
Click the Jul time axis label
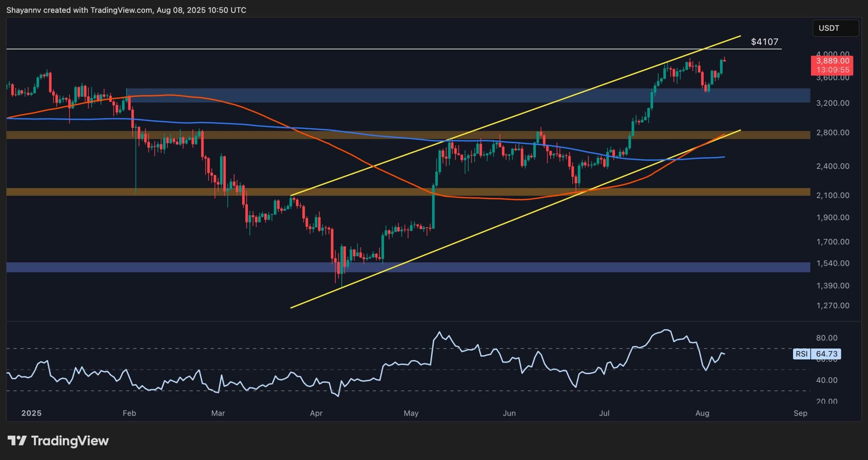coord(604,413)
